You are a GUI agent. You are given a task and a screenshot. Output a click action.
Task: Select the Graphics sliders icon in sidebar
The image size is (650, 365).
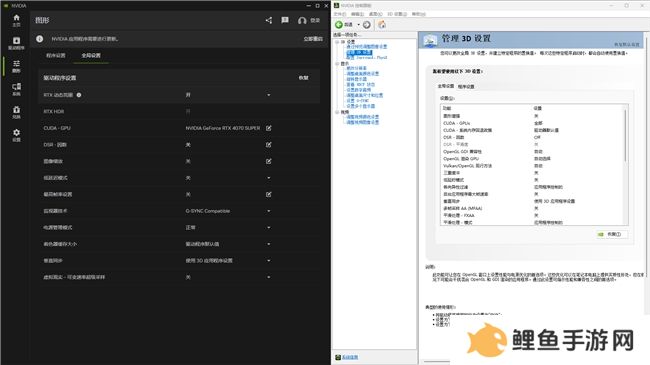click(x=16, y=63)
